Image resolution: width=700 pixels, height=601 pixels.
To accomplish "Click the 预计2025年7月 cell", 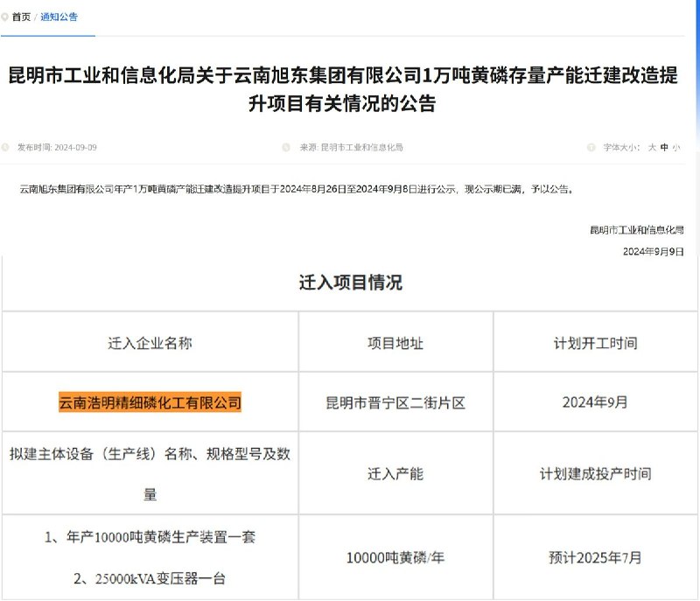I will click(596, 557).
